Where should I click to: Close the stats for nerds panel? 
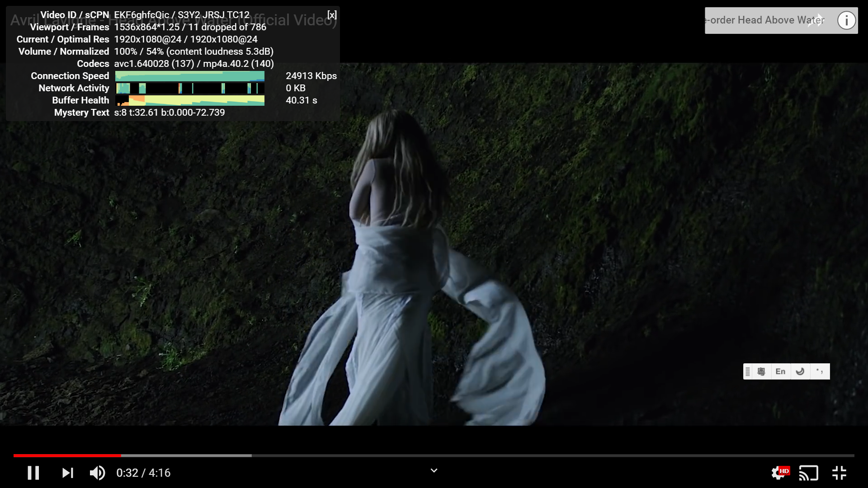[332, 15]
